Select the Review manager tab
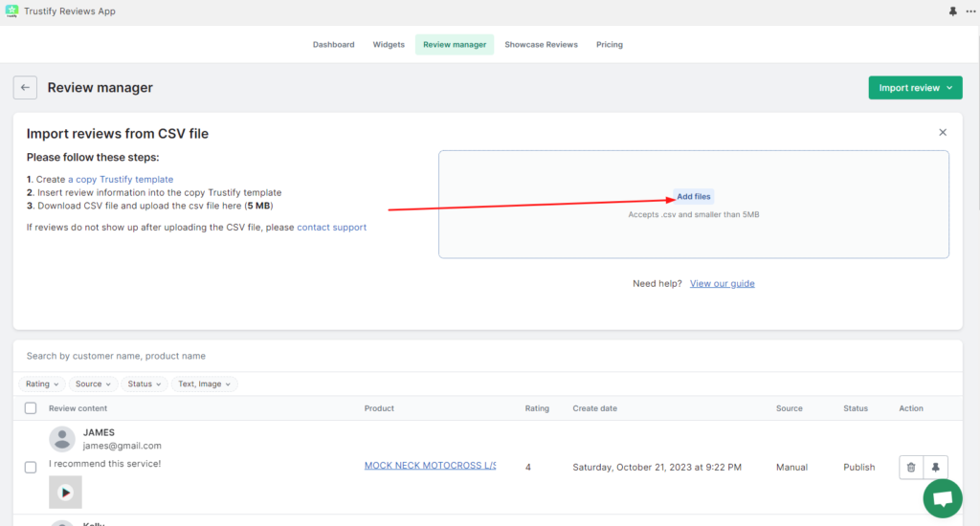 (455, 44)
